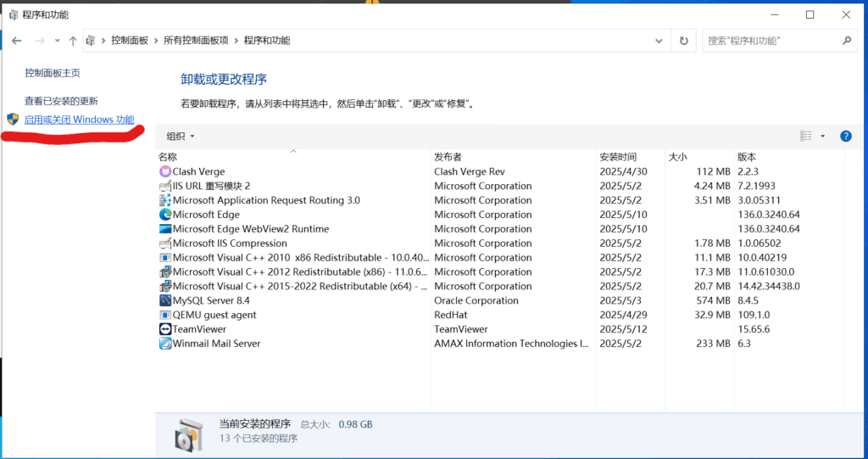Expand chevron after 控制面板 in breadcrumb
The image size is (868, 459).
(x=156, y=41)
